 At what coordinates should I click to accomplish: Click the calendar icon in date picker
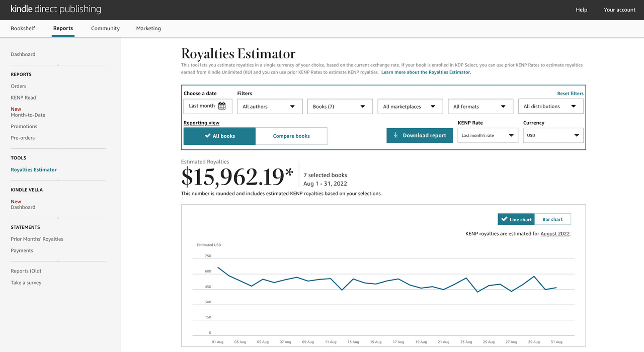[222, 106]
